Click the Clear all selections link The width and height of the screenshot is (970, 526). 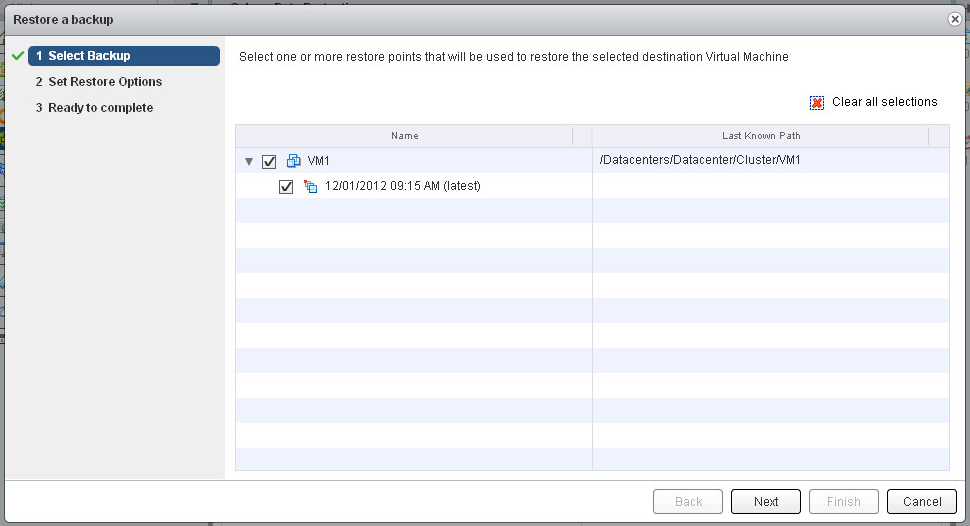(885, 102)
